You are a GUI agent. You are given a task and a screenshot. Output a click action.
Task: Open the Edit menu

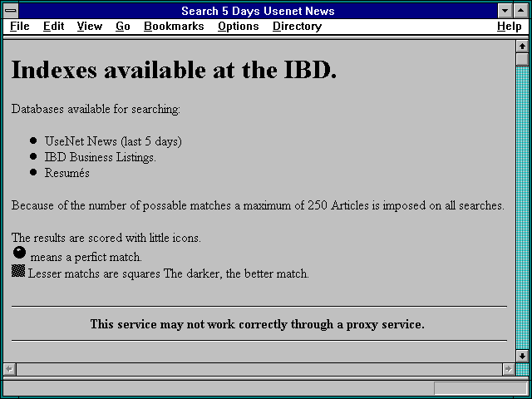[53, 27]
